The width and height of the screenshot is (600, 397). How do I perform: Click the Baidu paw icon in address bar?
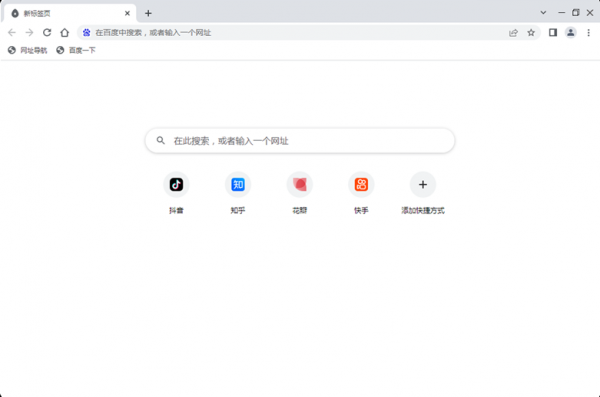[86, 33]
